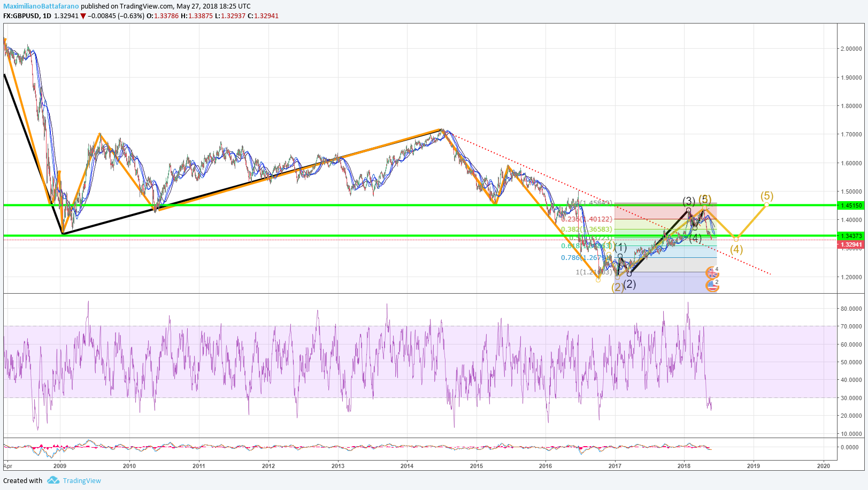Select the O:1.33786 open value
This screenshot has height=490, width=868.
[x=163, y=16]
